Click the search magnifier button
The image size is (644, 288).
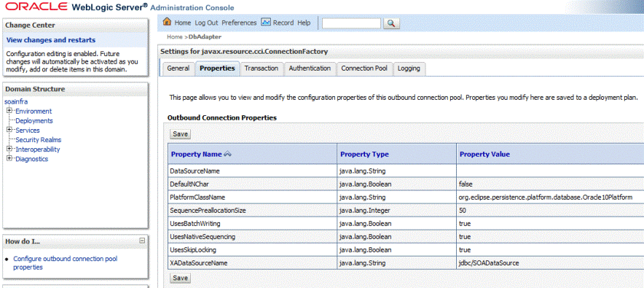click(391, 24)
